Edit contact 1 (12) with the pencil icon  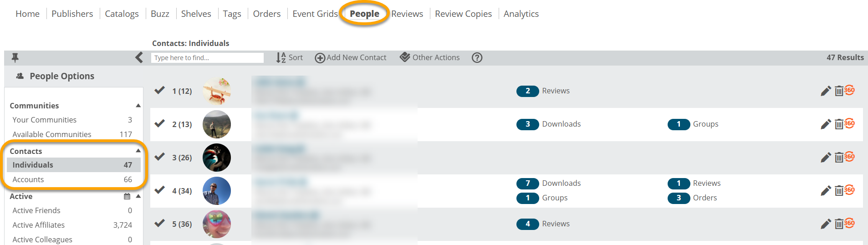[826, 91]
